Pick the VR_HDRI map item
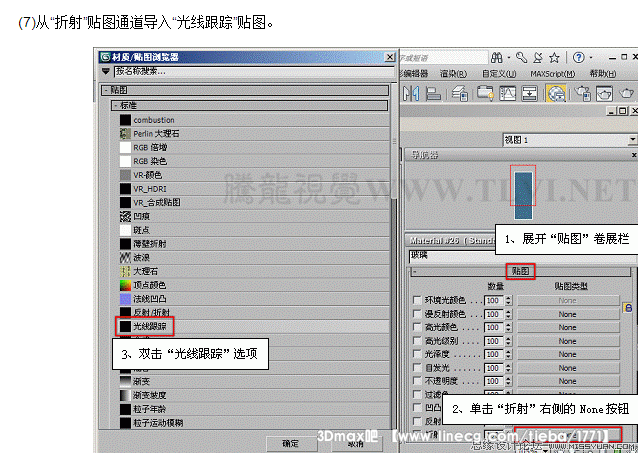638x453 pixels. (150, 188)
